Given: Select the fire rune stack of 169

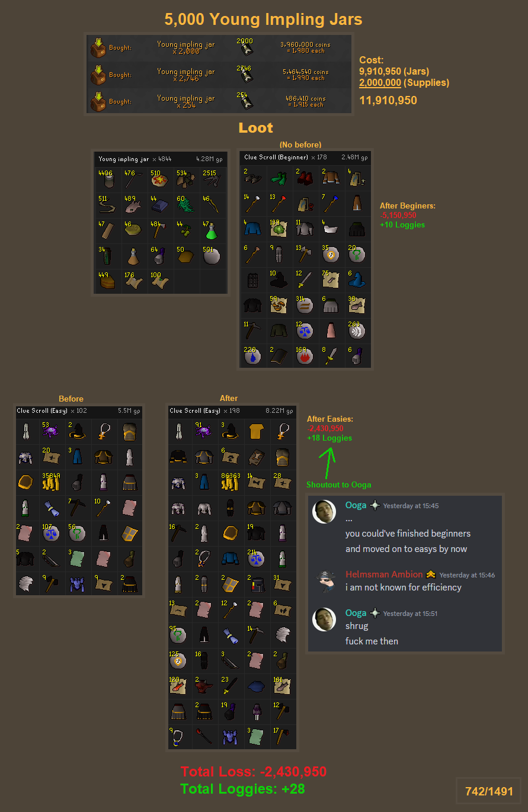Looking at the screenshot, I should tap(304, 356).
